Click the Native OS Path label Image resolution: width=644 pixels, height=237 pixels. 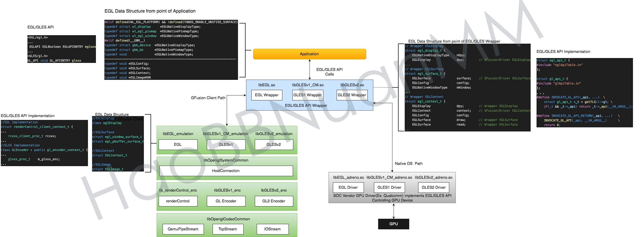[x=409, y=164]
